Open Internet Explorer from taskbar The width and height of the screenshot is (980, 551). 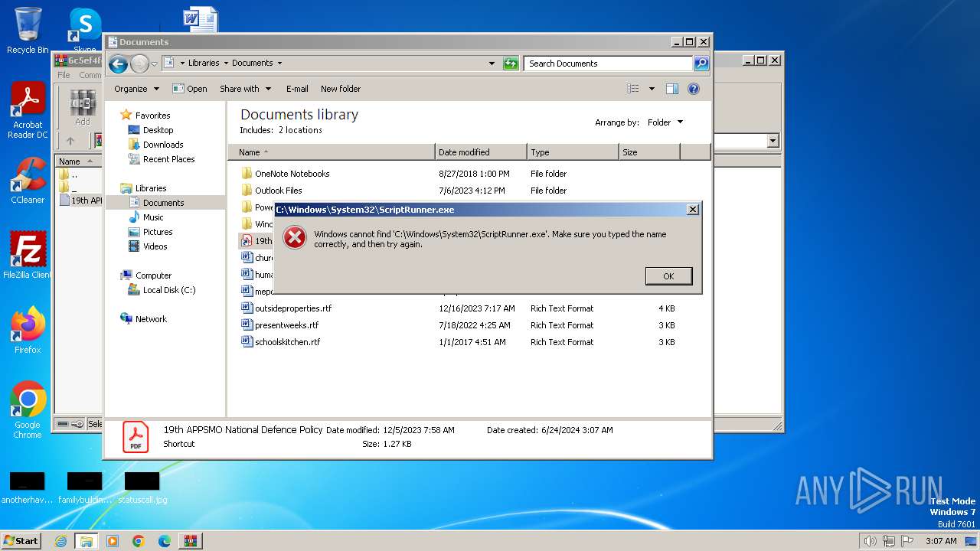click(61, 541)
